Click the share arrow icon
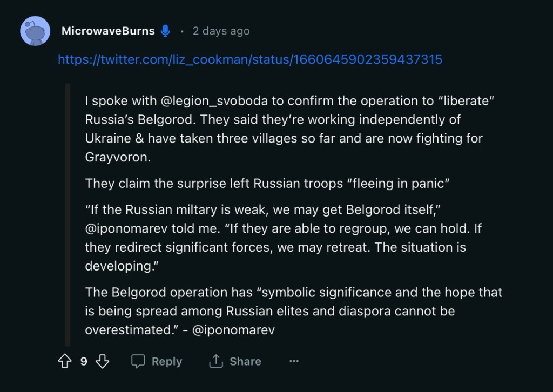Image resolution: width=553 pixels, height=392 pixels. 216,361
